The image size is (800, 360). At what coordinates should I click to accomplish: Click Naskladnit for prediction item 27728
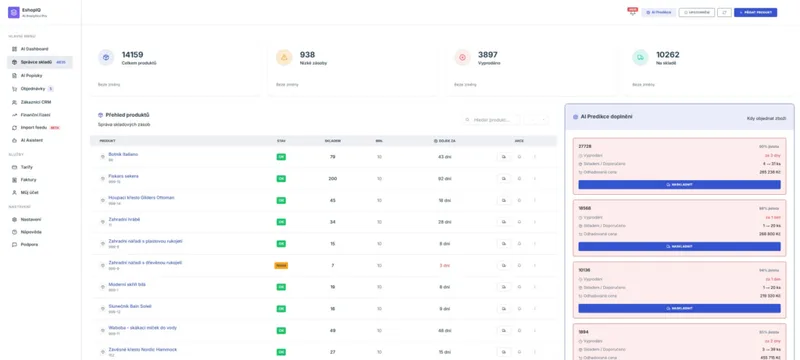(679, 185)
